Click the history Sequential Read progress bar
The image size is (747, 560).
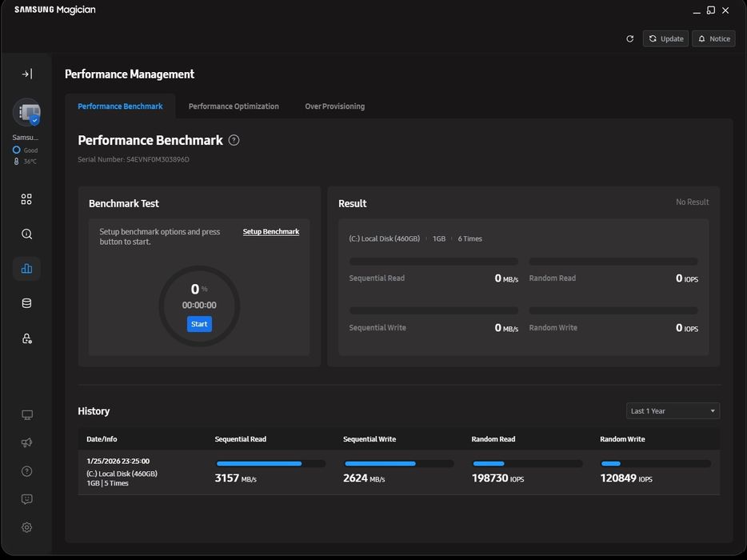(x=270, y=463)
